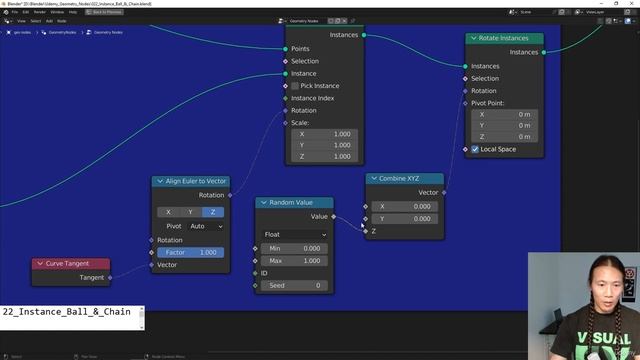
Task: Click the Instance input socket
Action: pyautogui.click(x=285, y=74)
